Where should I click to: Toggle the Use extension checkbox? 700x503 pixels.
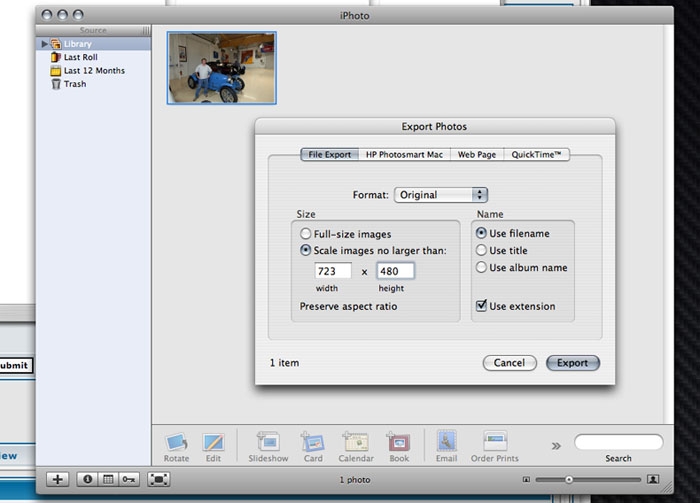click(x=481, y=306)
